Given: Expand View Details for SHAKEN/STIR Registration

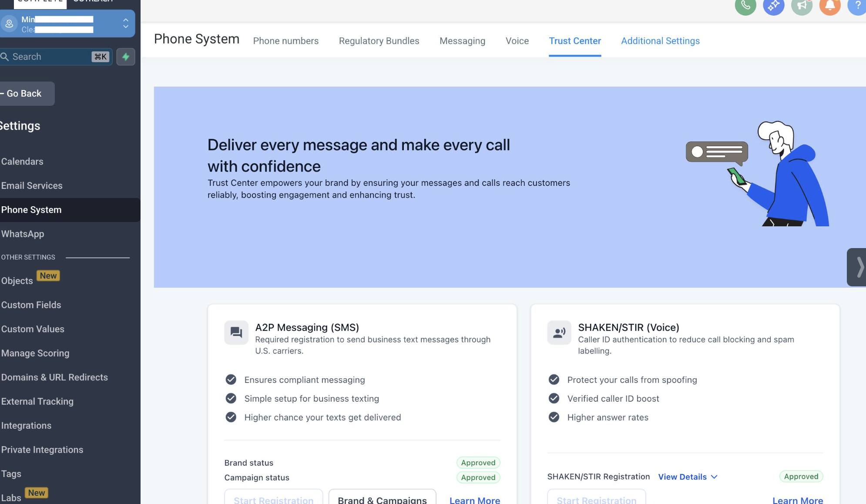Looking at the screenshot, I should 687,477.
